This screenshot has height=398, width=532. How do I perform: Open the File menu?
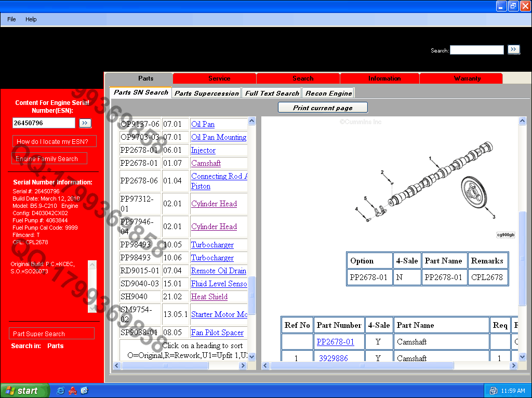pos(11,19)
